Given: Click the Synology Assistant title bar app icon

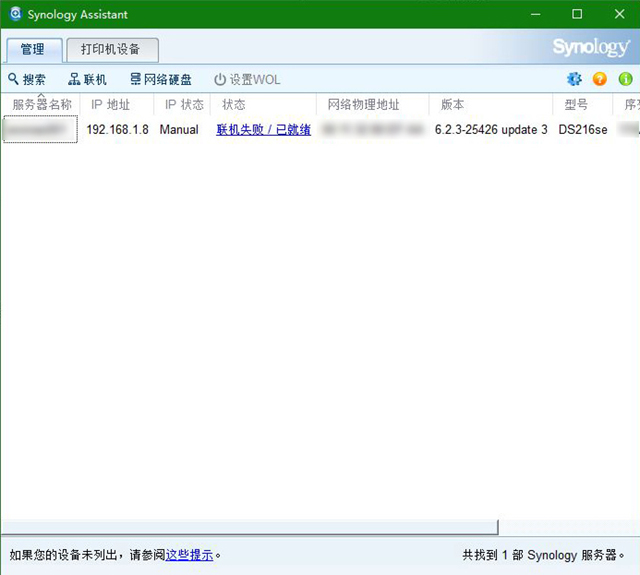Looking at the screenshot, I should (15, 14).
